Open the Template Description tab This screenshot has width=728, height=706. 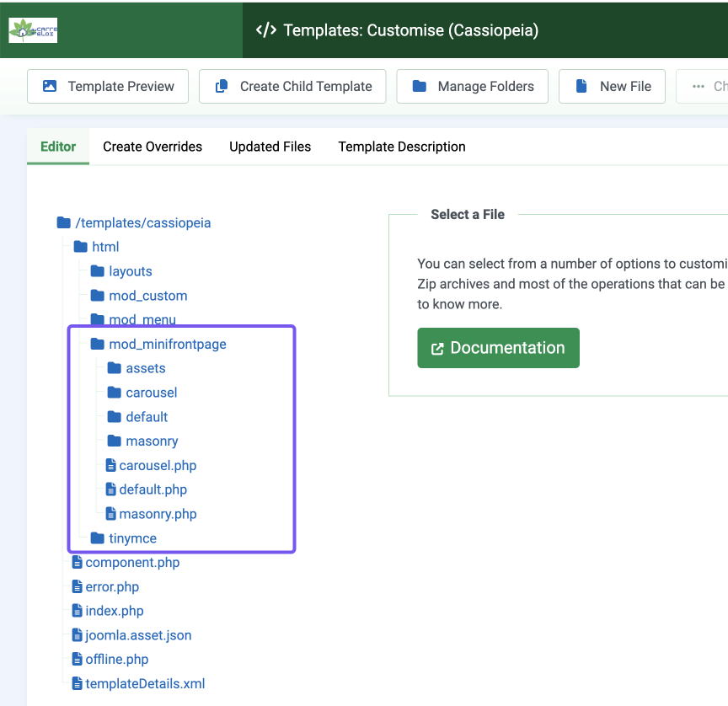coord(401,147)
